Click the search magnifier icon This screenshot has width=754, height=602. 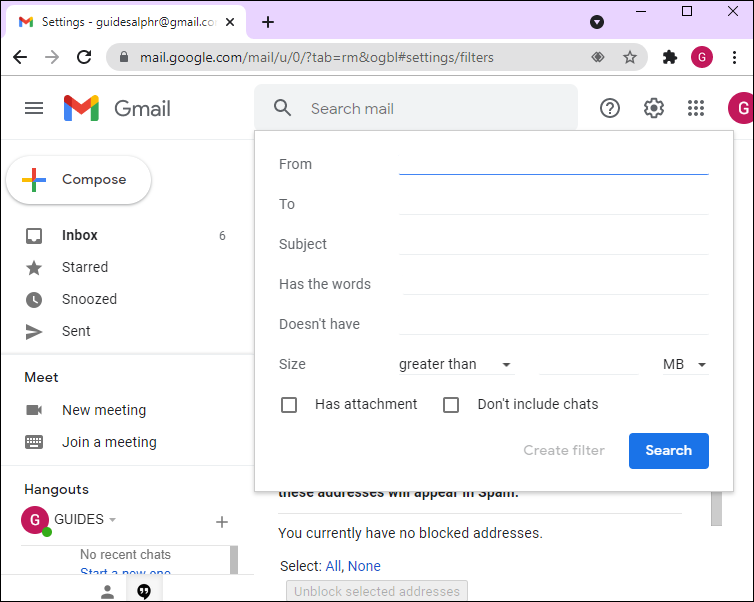[x=283, y=108]
